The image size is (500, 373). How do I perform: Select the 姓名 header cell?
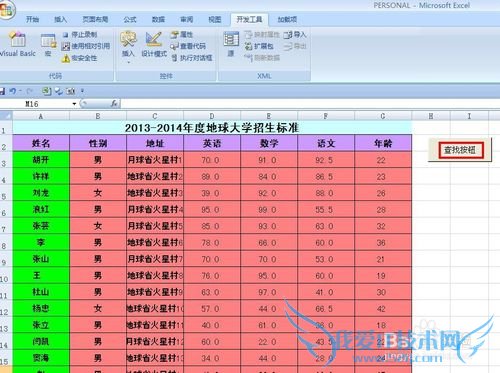pyautogui.click(x=41, y=143)
